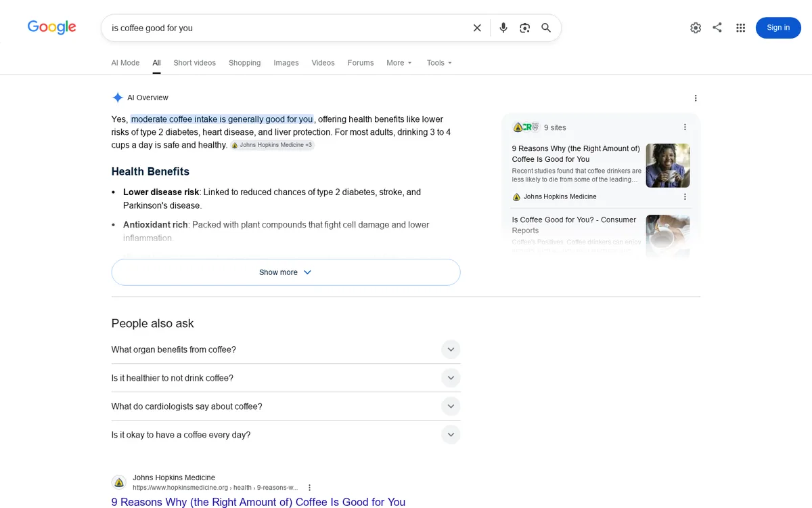Open three-dot menu for Johns Hopkins source card
The height and width of the screenshot is (508, 812).
(x=685, y=197)
